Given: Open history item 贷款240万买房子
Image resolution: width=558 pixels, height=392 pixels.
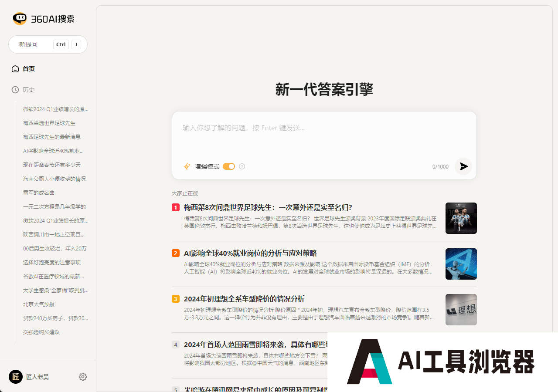Looking at the screenshot, I should 56,318.
